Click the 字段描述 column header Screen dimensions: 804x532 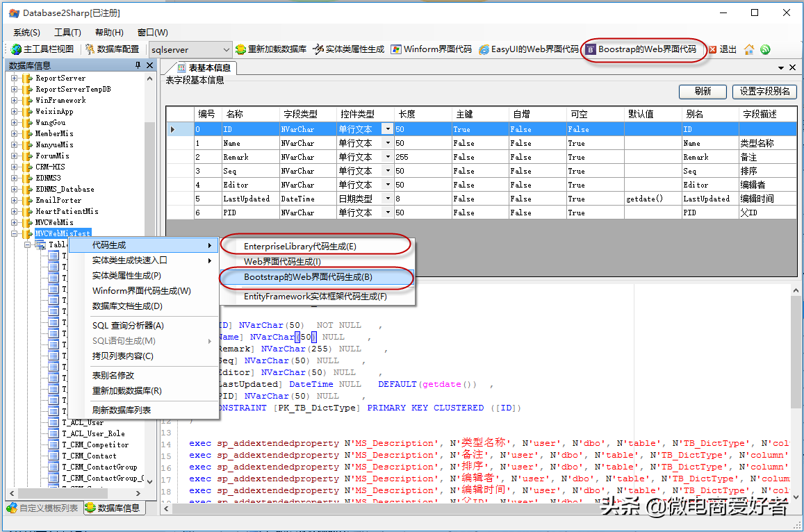[x=768, y=114]
